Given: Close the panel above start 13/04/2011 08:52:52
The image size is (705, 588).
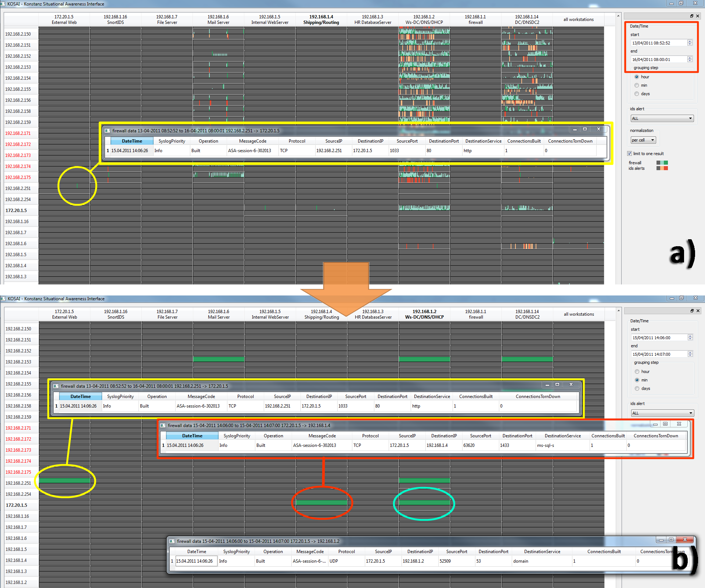Looking at the screenshot, I should 698,16.
